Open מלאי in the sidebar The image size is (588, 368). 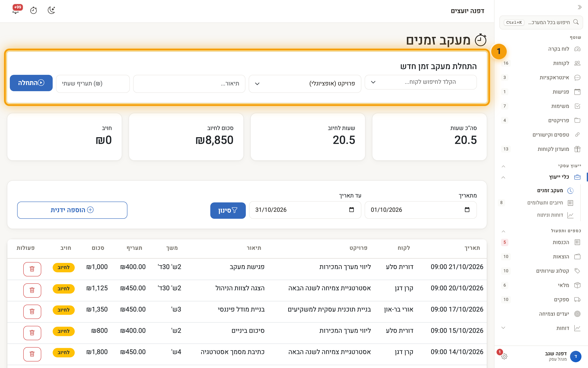(541, 285)
